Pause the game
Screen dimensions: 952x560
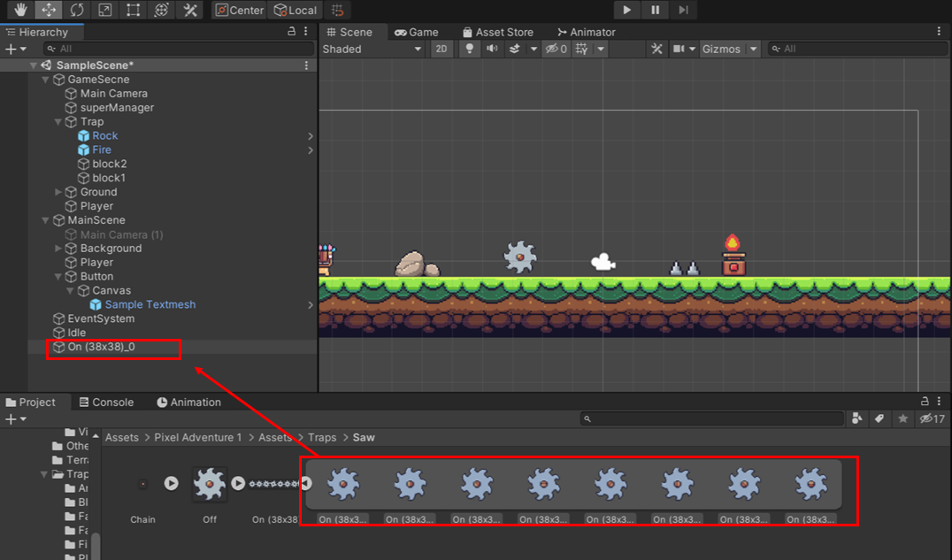coord(655,10)
